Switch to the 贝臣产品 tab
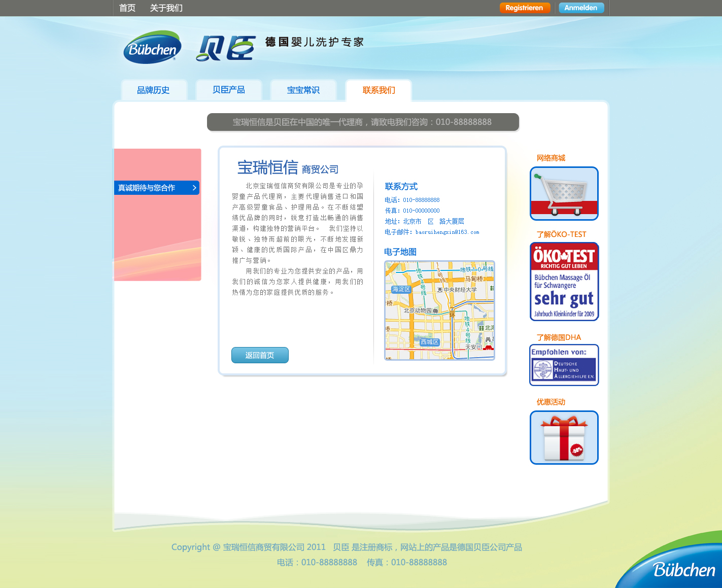Screen dimensions: 722x588 pyautogui.click(x=229, y=90)
